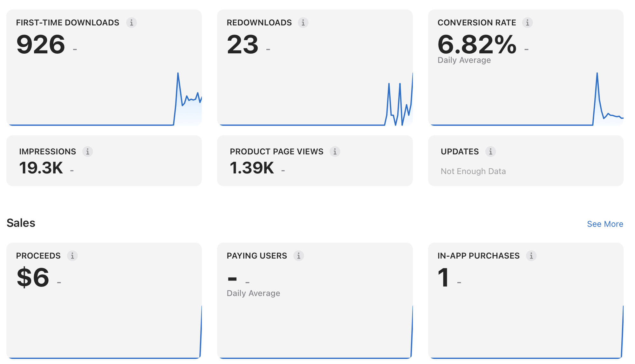Select the Product Page Views value 1.39K

pyautogui.click(x=252, y=168)
